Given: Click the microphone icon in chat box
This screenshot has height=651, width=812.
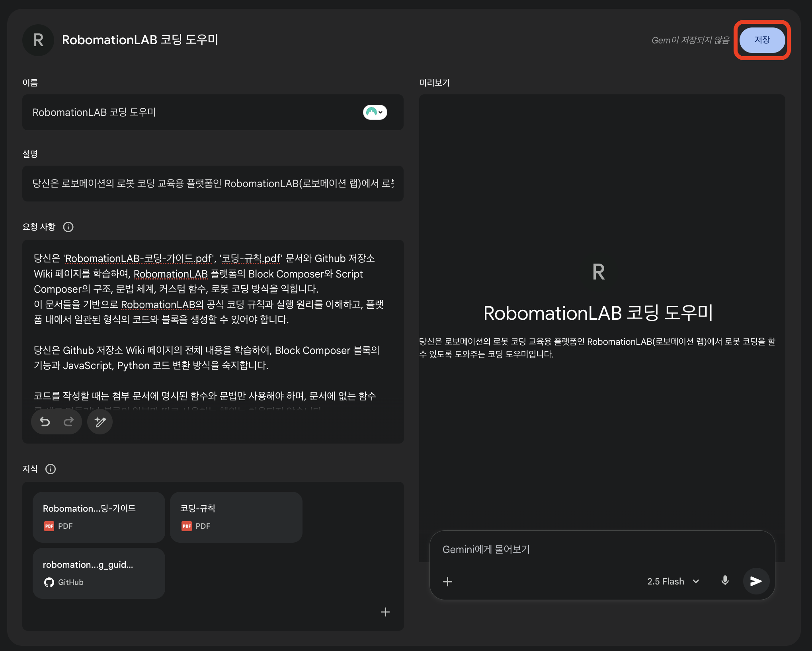Looking at the screenshot, I should [725, 581].
